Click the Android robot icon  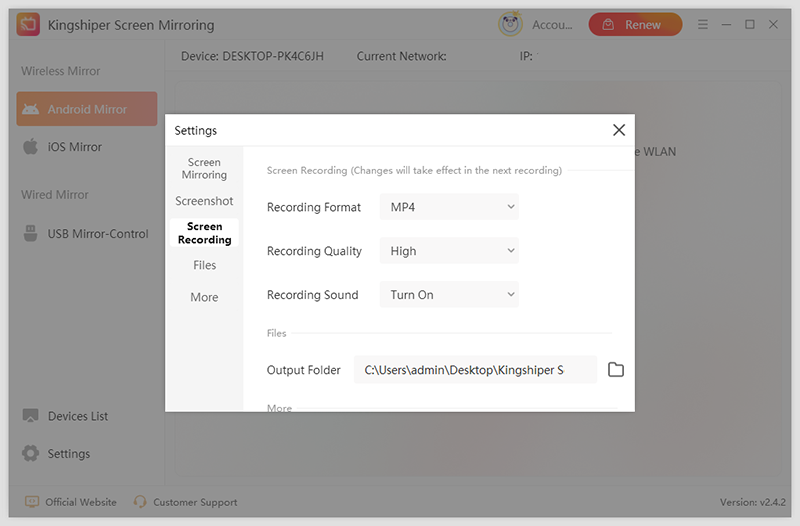tap(31, 109)
